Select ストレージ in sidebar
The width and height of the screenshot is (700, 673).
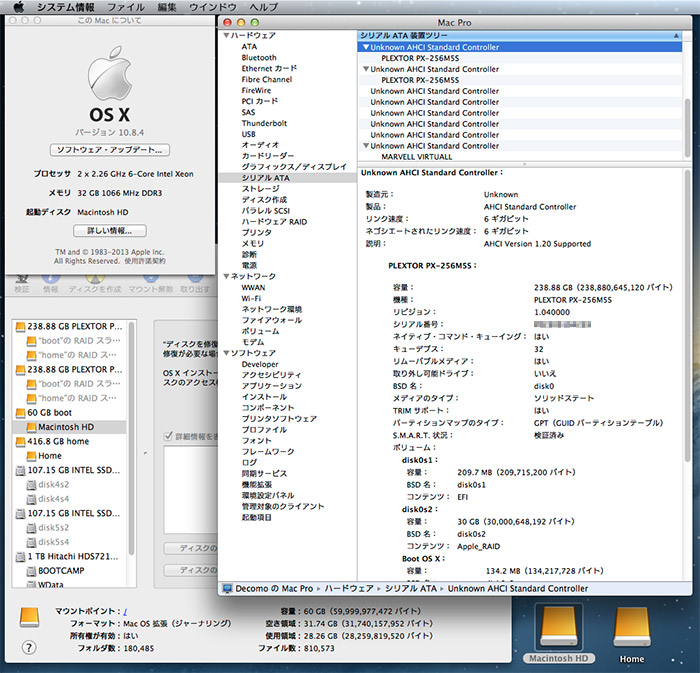pos(261,189)
